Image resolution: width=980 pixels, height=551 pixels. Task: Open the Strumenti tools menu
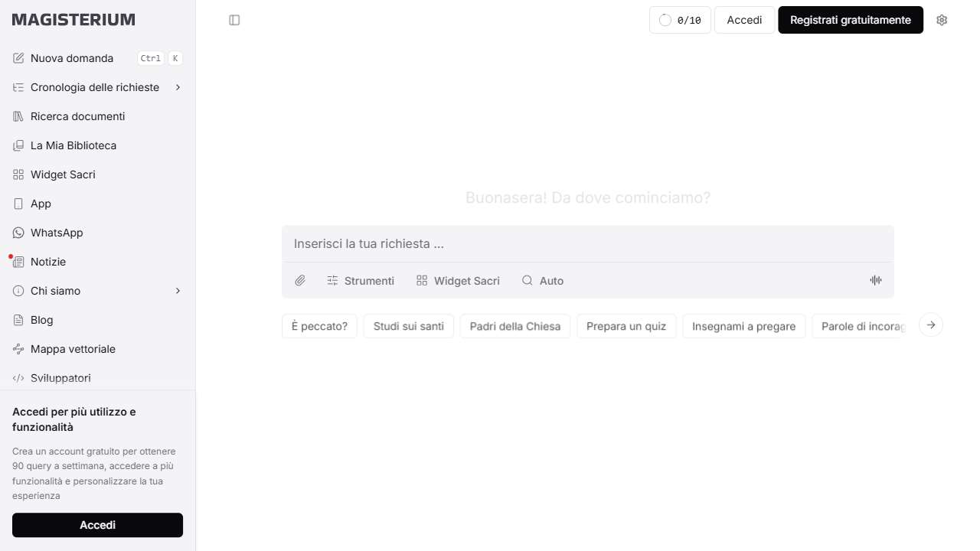(361, 281)
